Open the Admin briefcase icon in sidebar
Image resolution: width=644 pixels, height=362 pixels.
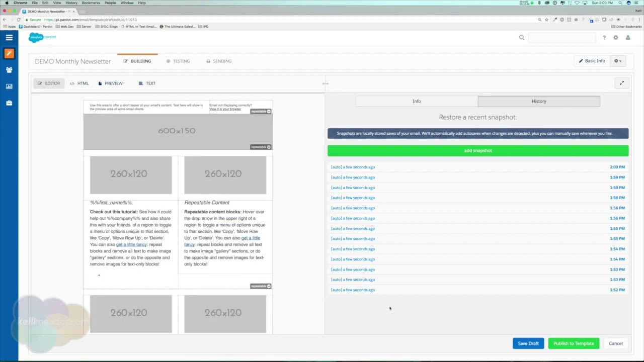coord(9,103)
